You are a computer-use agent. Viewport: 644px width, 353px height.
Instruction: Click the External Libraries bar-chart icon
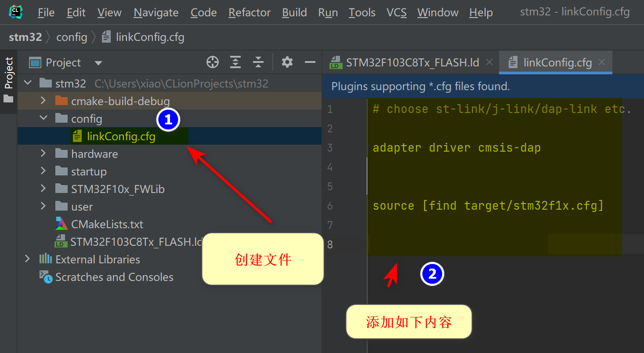coord(46,259)
